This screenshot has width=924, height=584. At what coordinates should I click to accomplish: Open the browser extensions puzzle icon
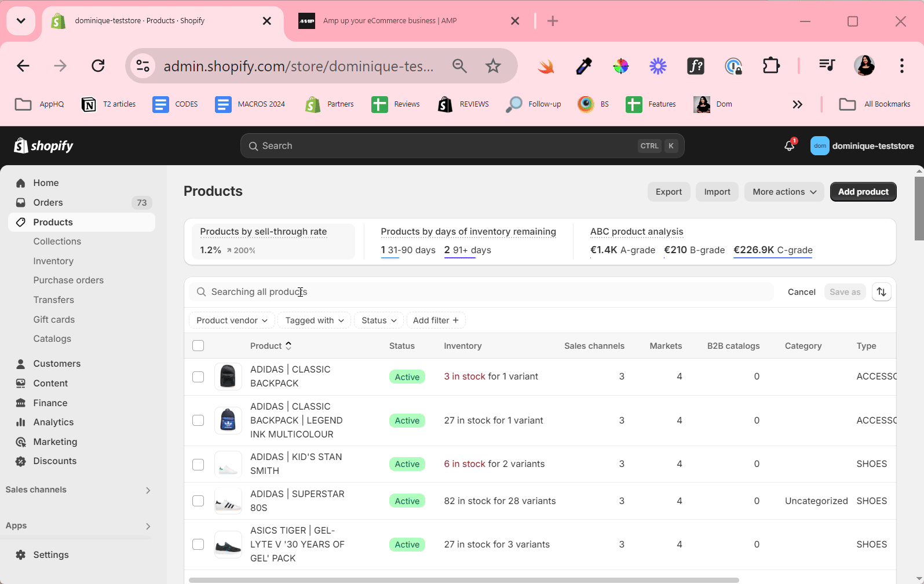(771, 66)
